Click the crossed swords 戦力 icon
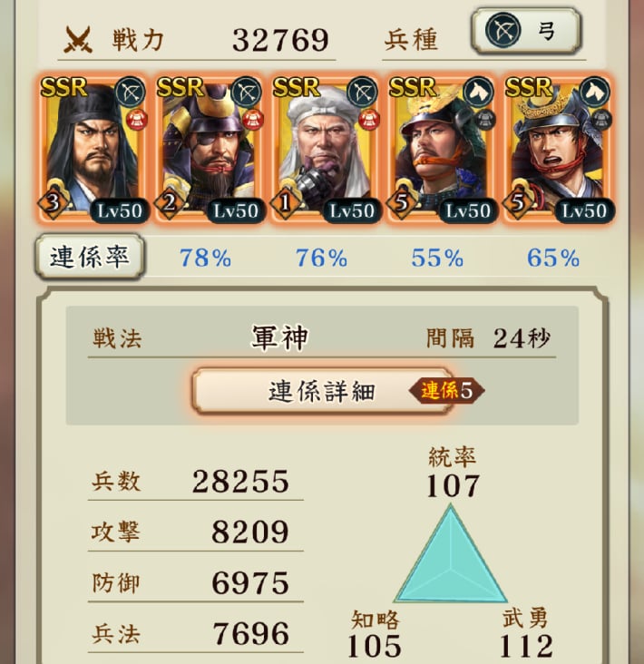 (78, 40)
